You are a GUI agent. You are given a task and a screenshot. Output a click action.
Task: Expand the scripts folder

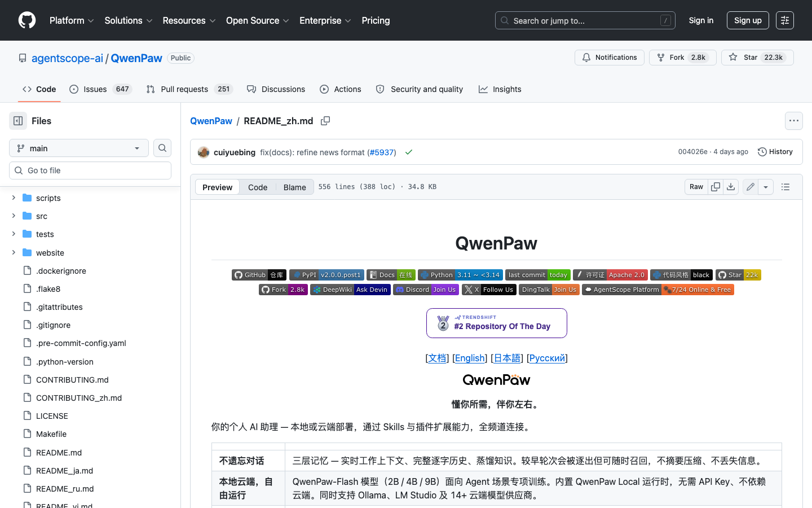14,198
